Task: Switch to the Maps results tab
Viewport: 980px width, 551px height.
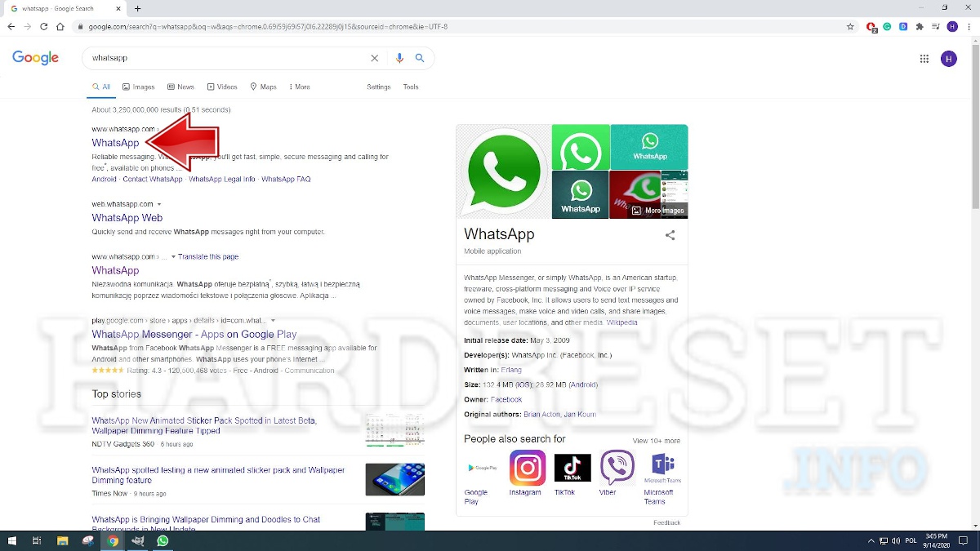Action: (264, 87)
